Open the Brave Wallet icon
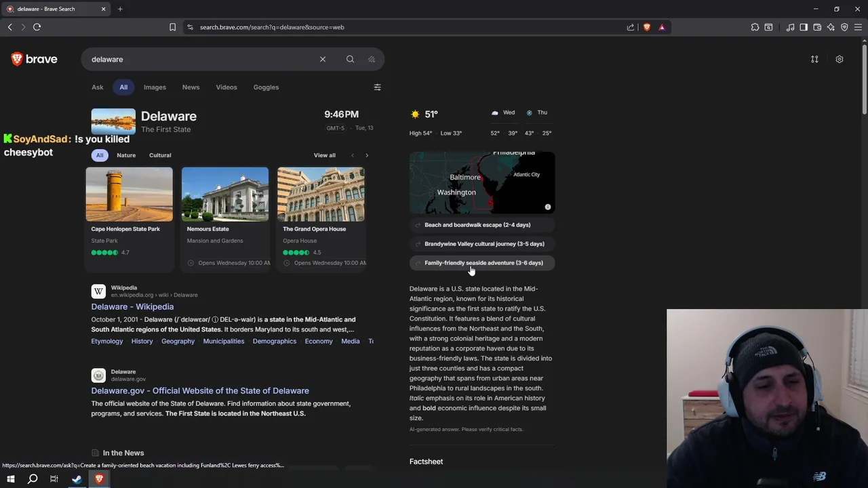The height and width of the screenshot is (488, 868). coord(817,27)
